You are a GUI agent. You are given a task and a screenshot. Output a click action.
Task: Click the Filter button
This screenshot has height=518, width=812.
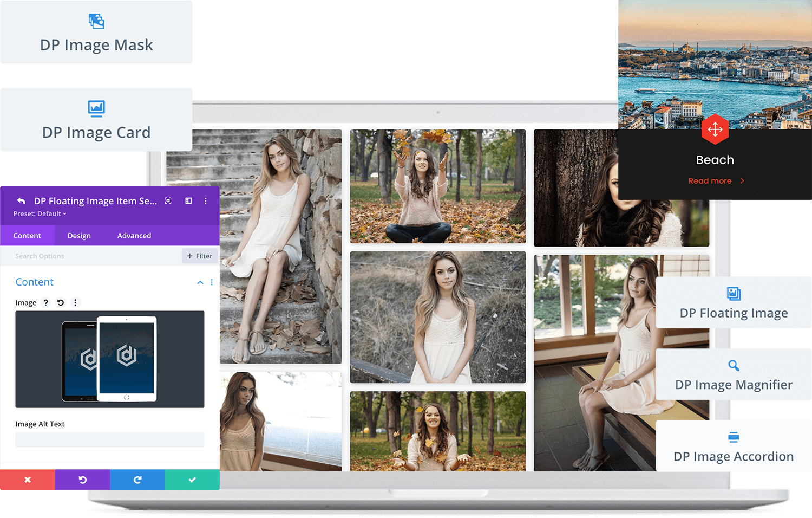(x=199, y=256)
